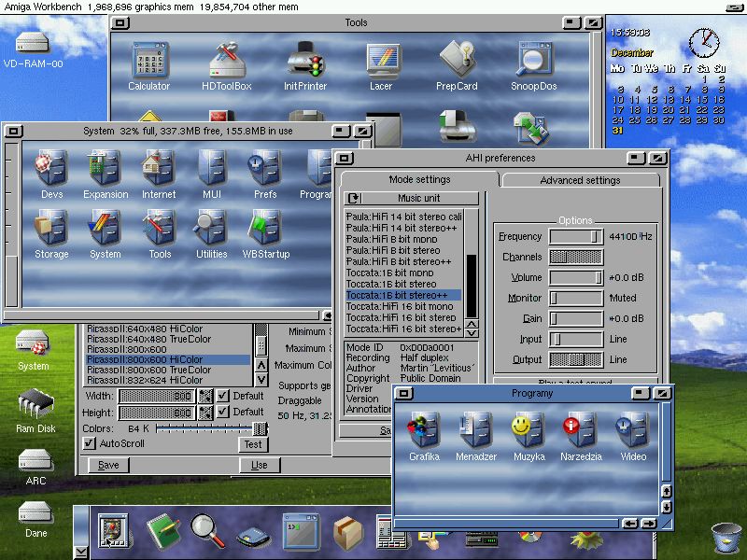The image size is (747, 560).
Task: Open the Menadzer drawer in Programy
Action: pyautogui.click(x=476, y=430)
